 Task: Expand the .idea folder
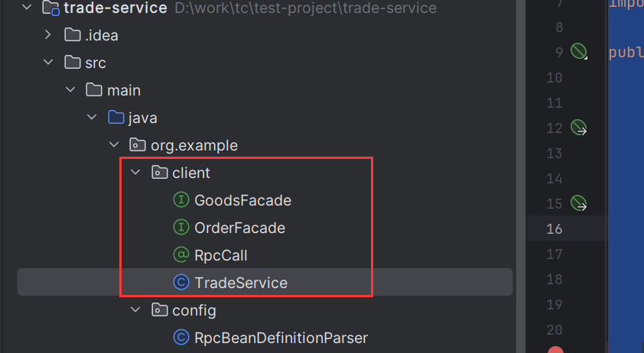coord(47,35)
